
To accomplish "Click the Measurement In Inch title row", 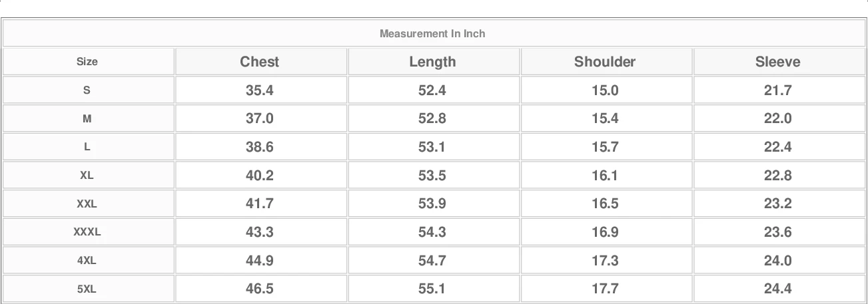I will click(x=432, y=33).
